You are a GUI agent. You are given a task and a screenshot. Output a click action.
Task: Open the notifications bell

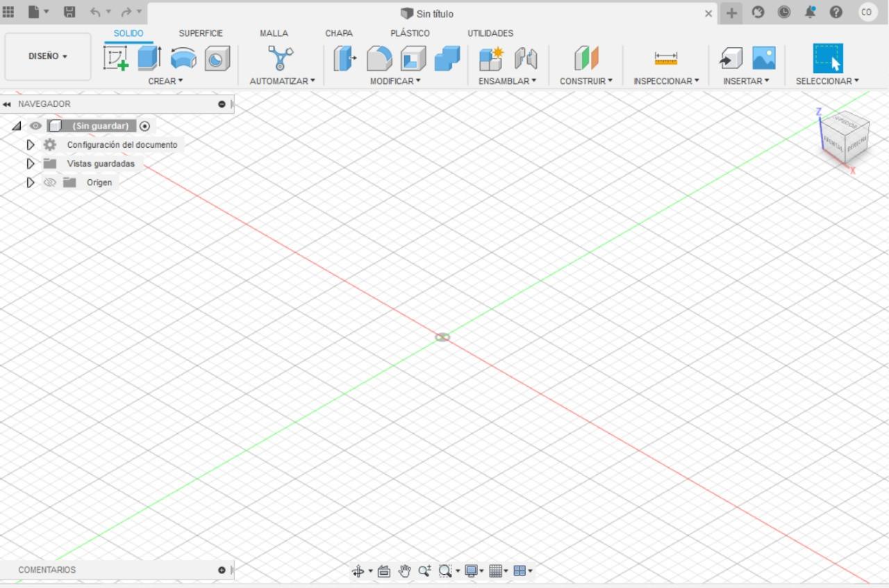click(x=810, y=12)
